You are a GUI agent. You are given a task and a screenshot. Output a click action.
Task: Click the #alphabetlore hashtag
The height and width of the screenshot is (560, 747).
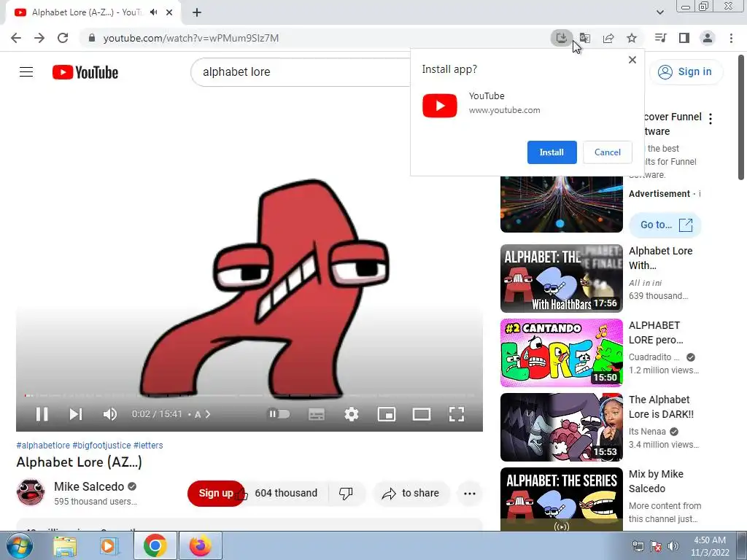[43, 446]
